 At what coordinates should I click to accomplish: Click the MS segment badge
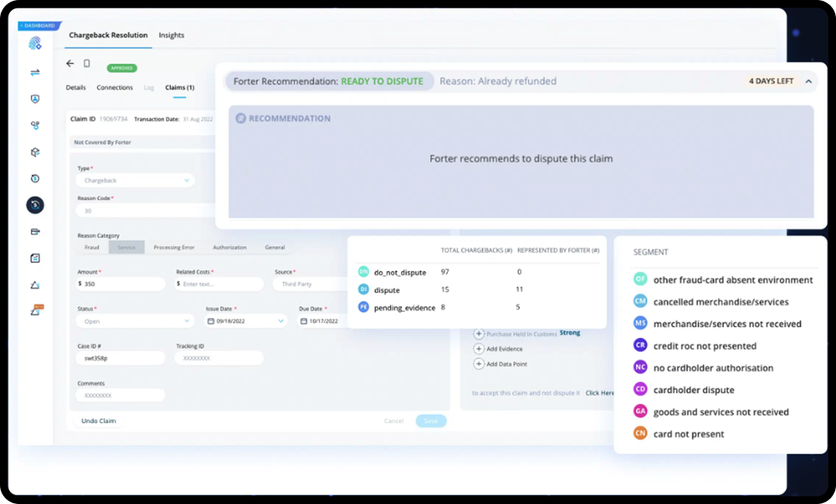[640, 323]
